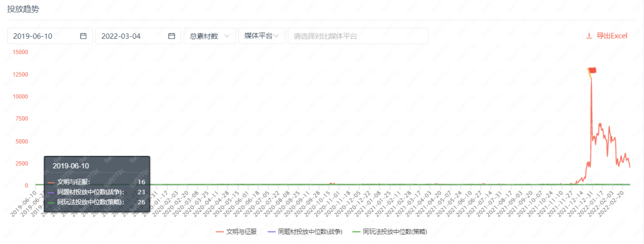Edit the end date 2022-03-04 text
The height and width of the screenshot is (244, 644).
click(121, 36)
